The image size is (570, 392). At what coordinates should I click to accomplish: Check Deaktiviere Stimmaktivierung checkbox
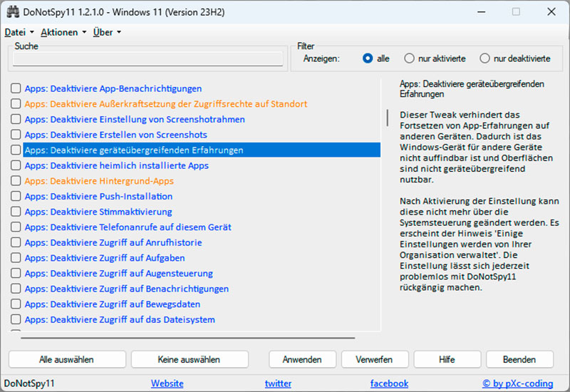[x=16, y=212]
